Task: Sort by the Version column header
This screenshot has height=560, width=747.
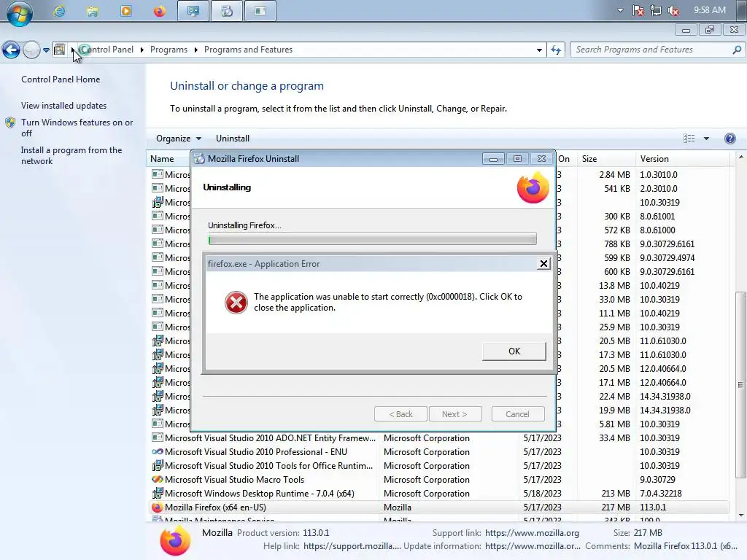Action: (x=654, y=159)
